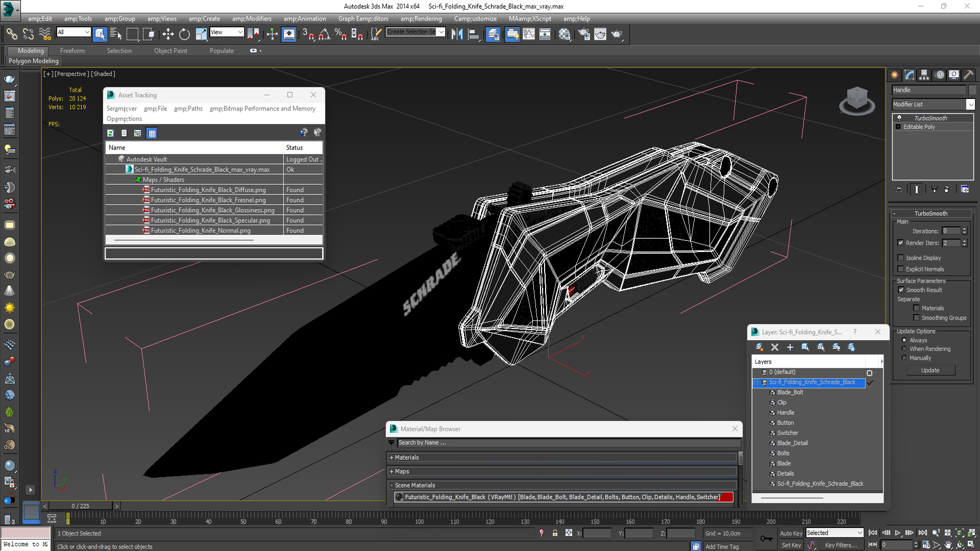The width and height of the screenshot is (980, 551).
Task: Switch to the Freeform ribbon tab
Action: point(72,51)
